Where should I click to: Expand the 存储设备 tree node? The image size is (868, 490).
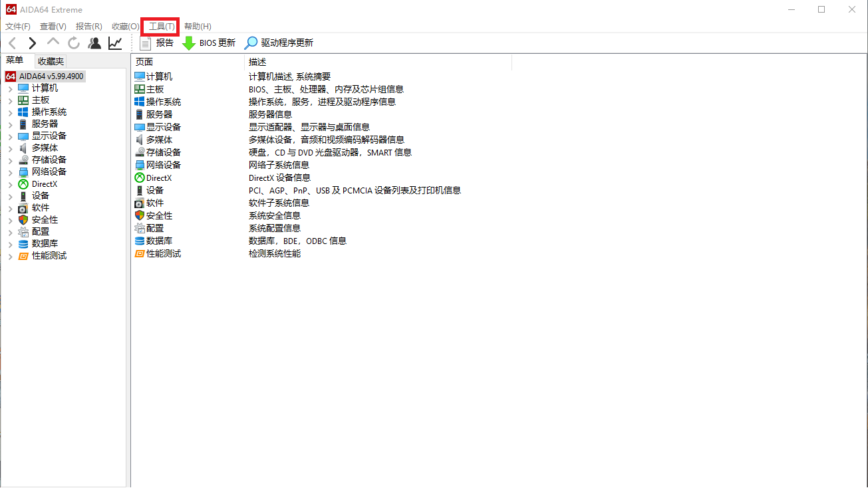coord(10,160)
